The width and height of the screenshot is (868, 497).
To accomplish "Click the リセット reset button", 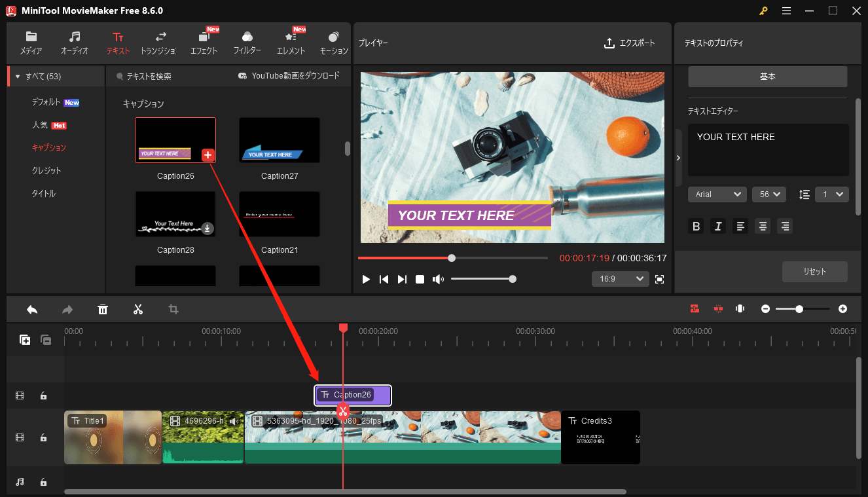I will point(814,272).
